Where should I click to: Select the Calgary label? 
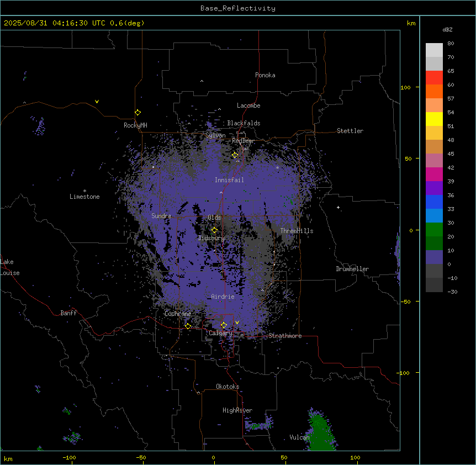[221, 333]
